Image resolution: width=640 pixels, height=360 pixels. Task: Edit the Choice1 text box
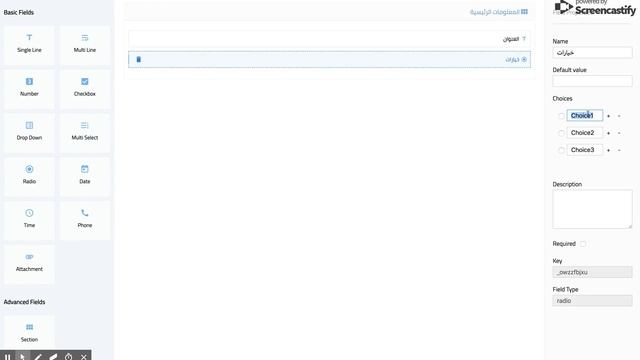click(584, 116)
